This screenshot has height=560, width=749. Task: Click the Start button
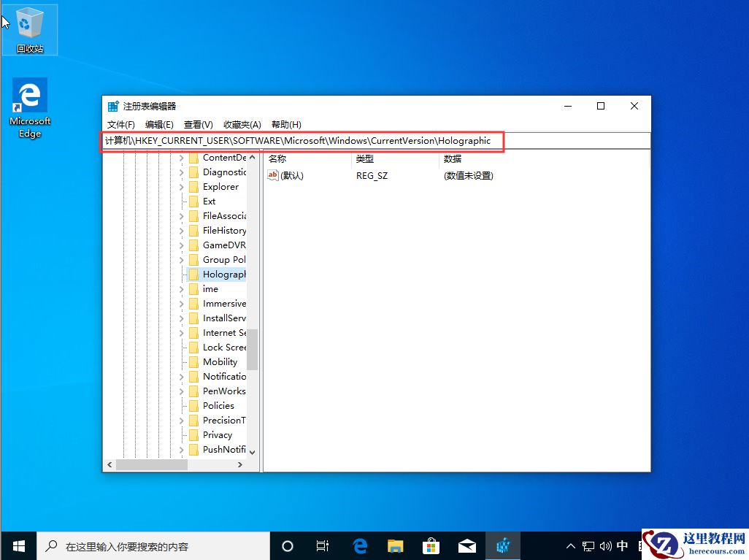click(x=18, y=545)
